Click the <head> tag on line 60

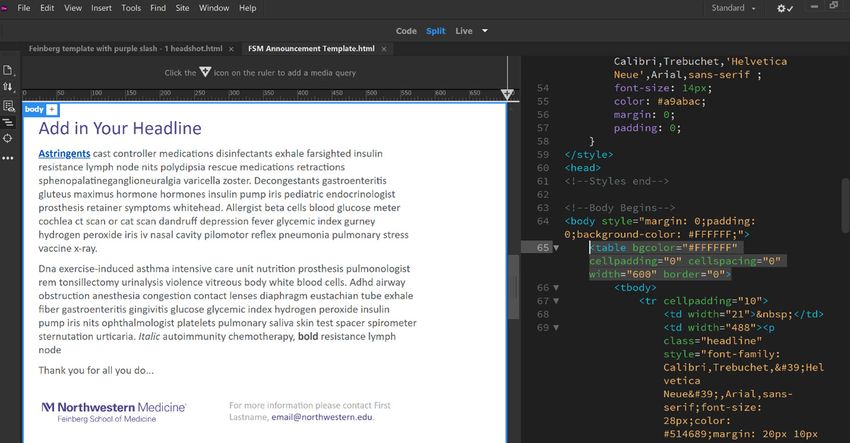pos(583,168)
